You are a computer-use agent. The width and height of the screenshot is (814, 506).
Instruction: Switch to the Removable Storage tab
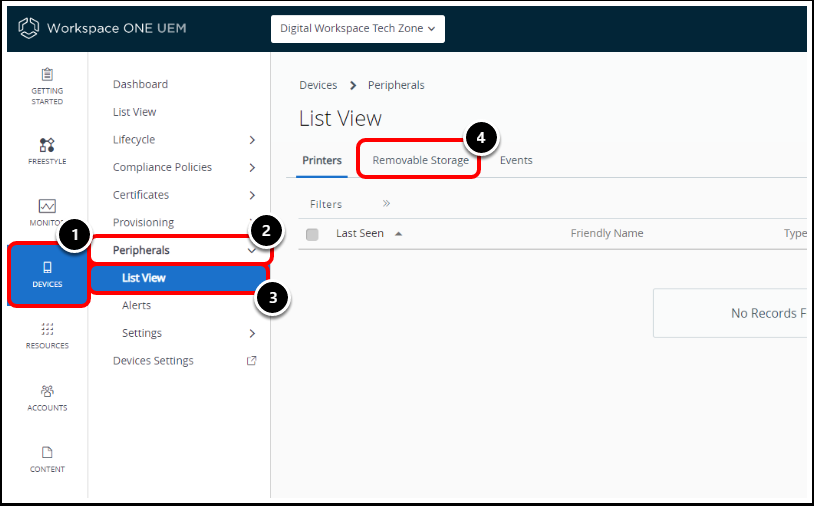[420, 160]
